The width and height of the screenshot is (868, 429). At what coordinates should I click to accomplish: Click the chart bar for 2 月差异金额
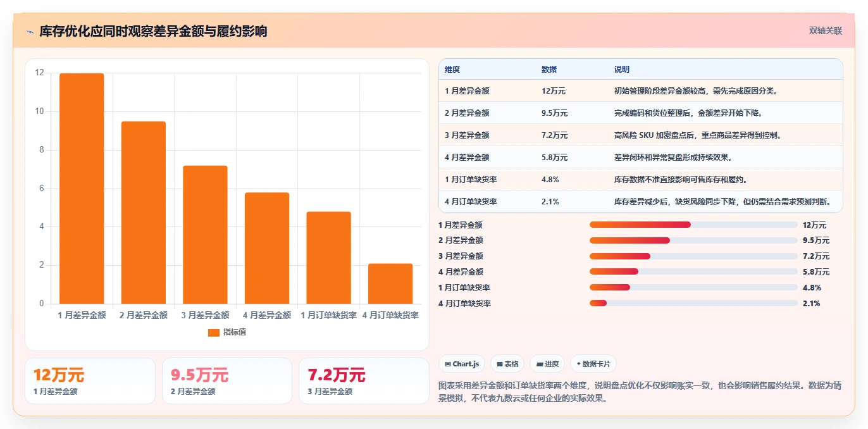144,213
